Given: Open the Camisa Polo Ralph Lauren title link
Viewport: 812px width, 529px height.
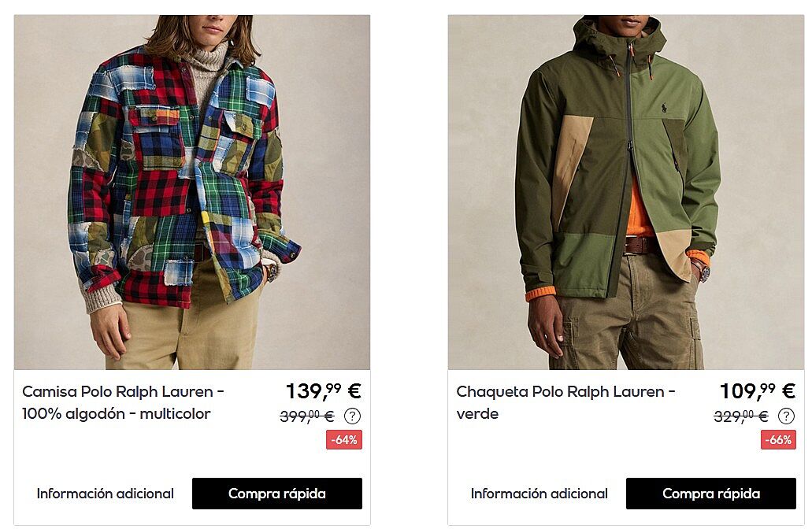Looking at the screenshot, I should tap(123, 392).
